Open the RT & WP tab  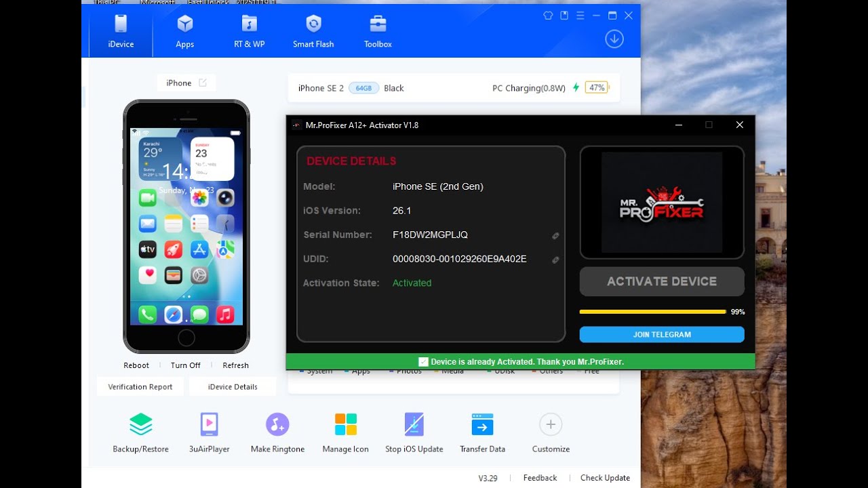249,32
